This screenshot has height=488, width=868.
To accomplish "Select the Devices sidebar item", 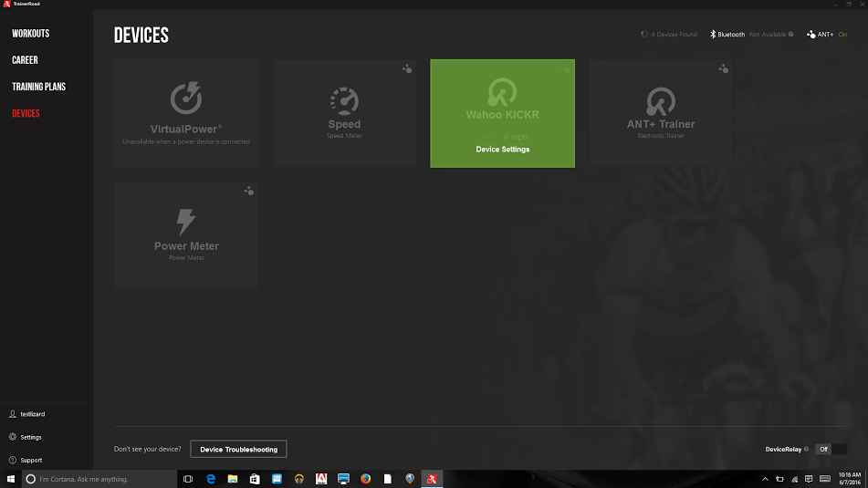I will click(26, 113).
